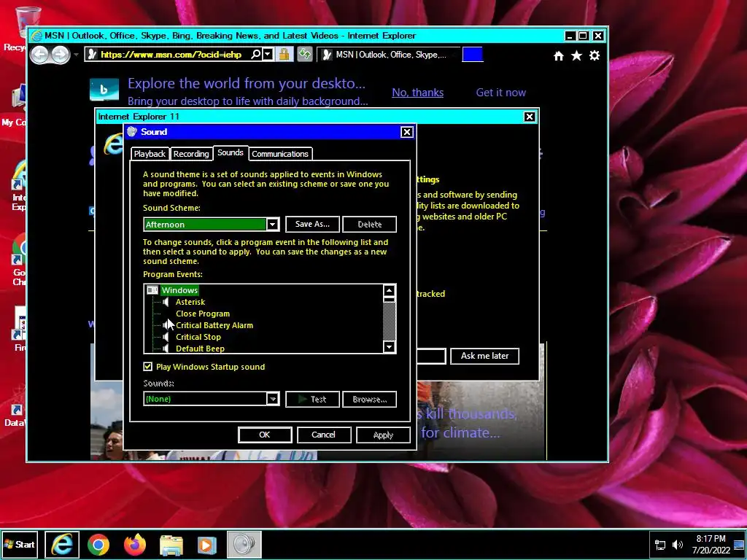Click the 'No, thanks' link
This screenshot has height=560, width=747.
(417, 93)
